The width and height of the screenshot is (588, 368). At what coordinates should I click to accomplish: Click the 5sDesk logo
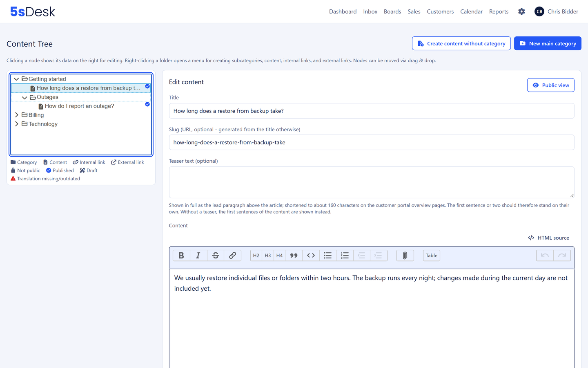(x=33, y=11)
